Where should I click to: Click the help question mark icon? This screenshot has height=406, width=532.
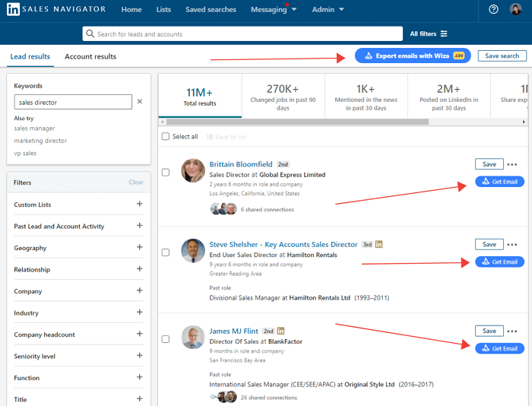(493, 9)
